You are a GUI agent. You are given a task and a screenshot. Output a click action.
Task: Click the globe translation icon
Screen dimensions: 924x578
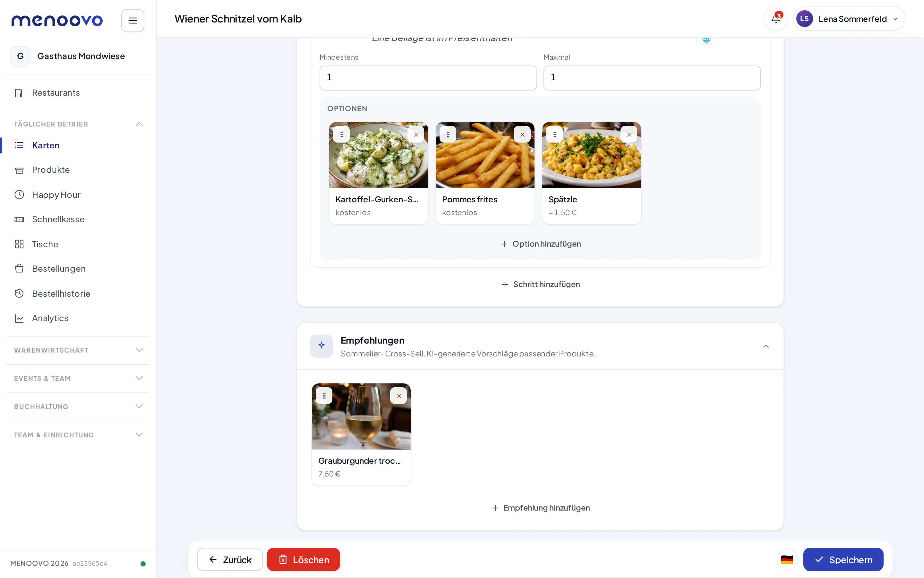[x=706, y=40]
